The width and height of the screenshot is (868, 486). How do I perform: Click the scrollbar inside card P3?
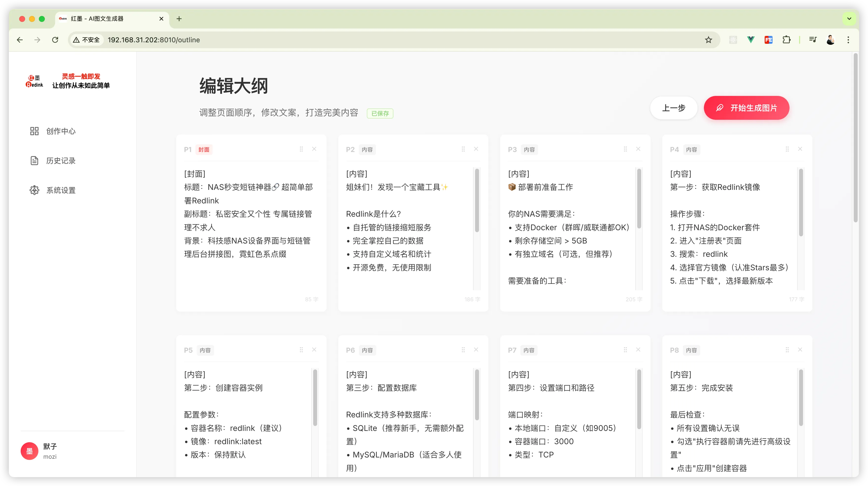coord(639,199)
